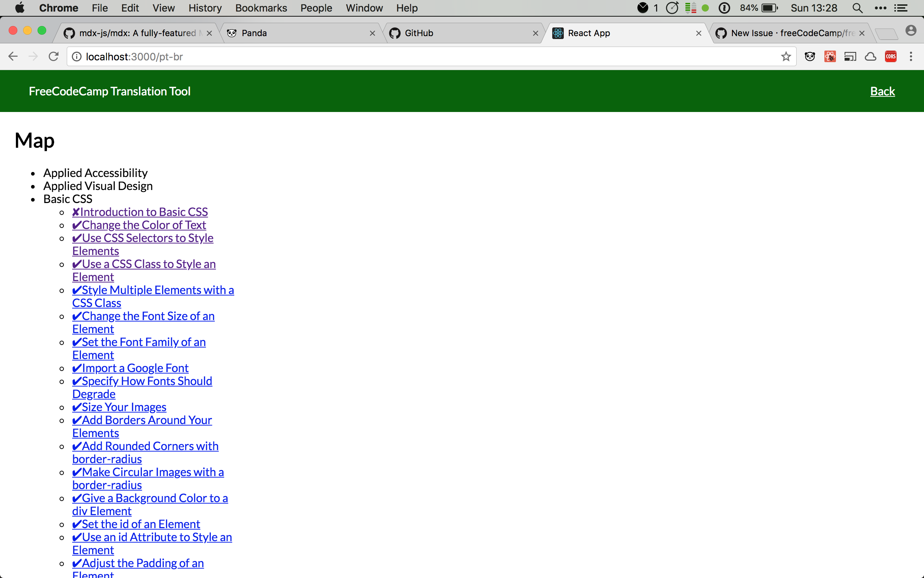Open macOS Spotlight search

pos(858,8)
